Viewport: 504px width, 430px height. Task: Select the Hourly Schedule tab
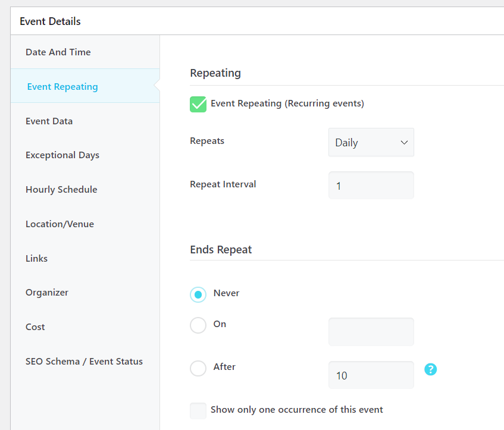61,190
